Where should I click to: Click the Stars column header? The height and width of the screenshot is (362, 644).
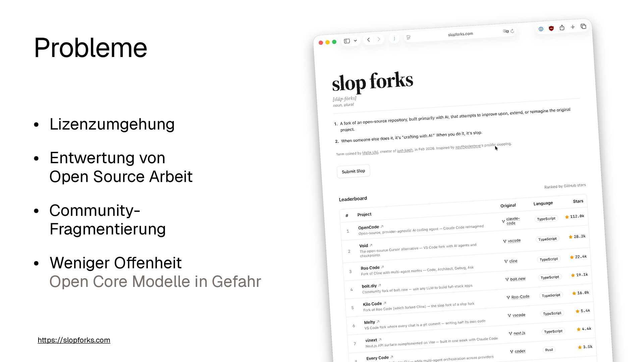pyautogui.click(x=578, y=201)
